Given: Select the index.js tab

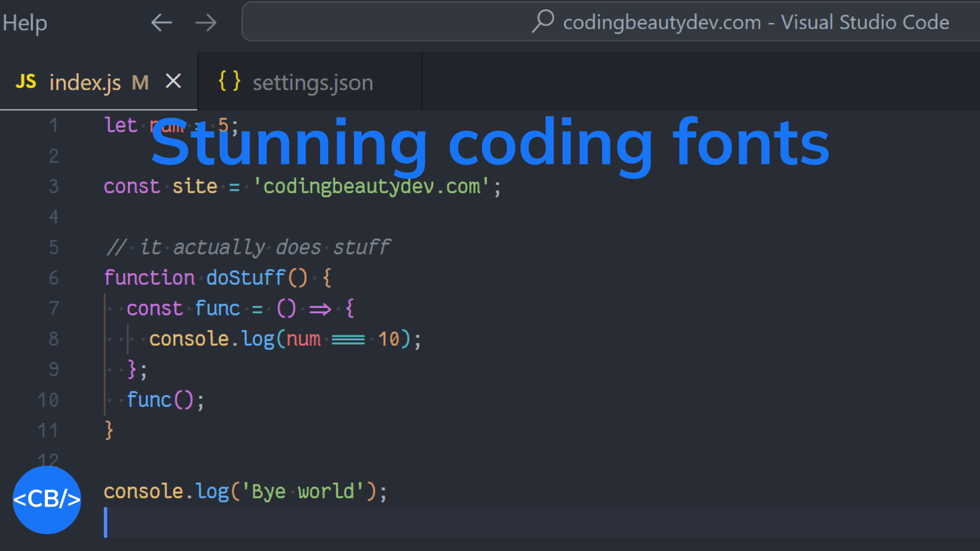Looking at the screenshot, I should click(85, 83).
